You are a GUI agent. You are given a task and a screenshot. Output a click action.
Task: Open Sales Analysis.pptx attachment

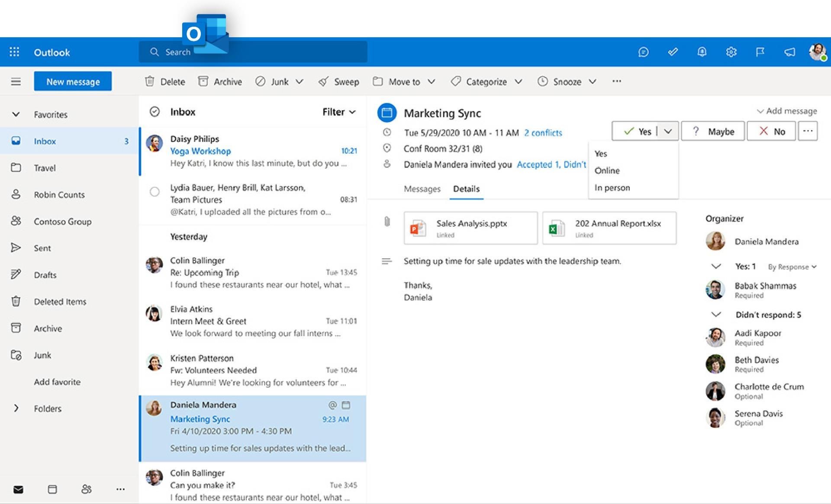pos(470,228)
